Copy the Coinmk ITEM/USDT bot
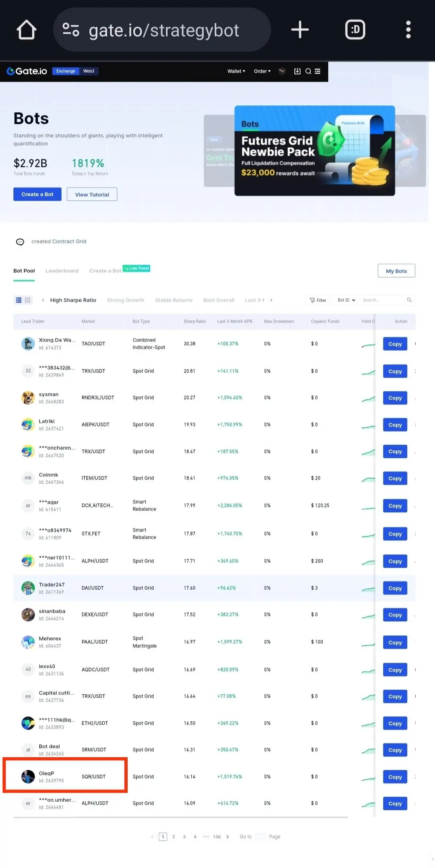This screenshot has height=868, width=435. (395, 478)
